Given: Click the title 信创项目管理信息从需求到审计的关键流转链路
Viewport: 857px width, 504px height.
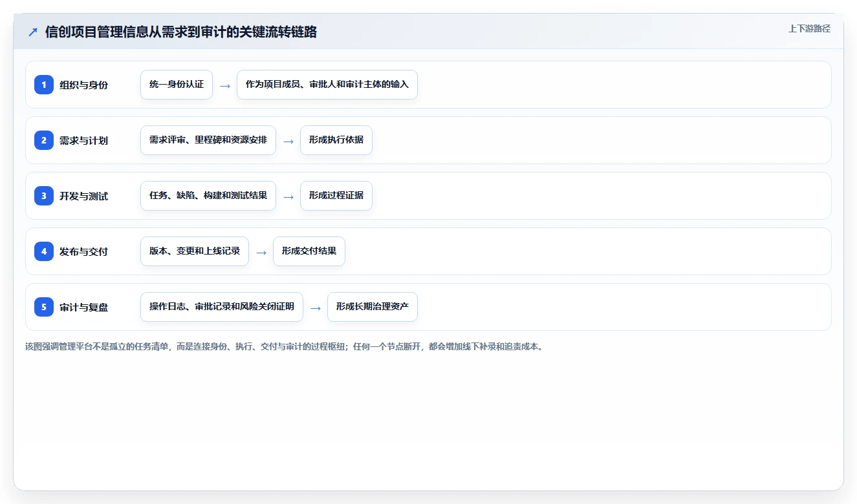Looking at the screenshot, I should pyautogui.click(x=181, y=32).
